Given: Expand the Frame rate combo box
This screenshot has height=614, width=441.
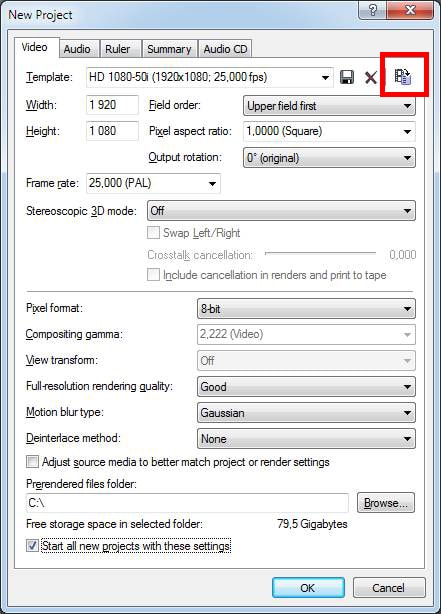Looking at the screenshot, I should 153,183.
